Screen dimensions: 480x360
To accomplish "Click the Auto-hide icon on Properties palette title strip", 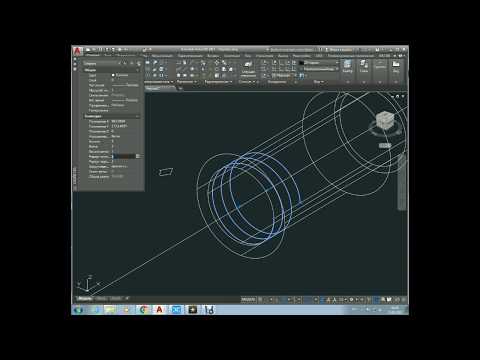I will (75, 64).
